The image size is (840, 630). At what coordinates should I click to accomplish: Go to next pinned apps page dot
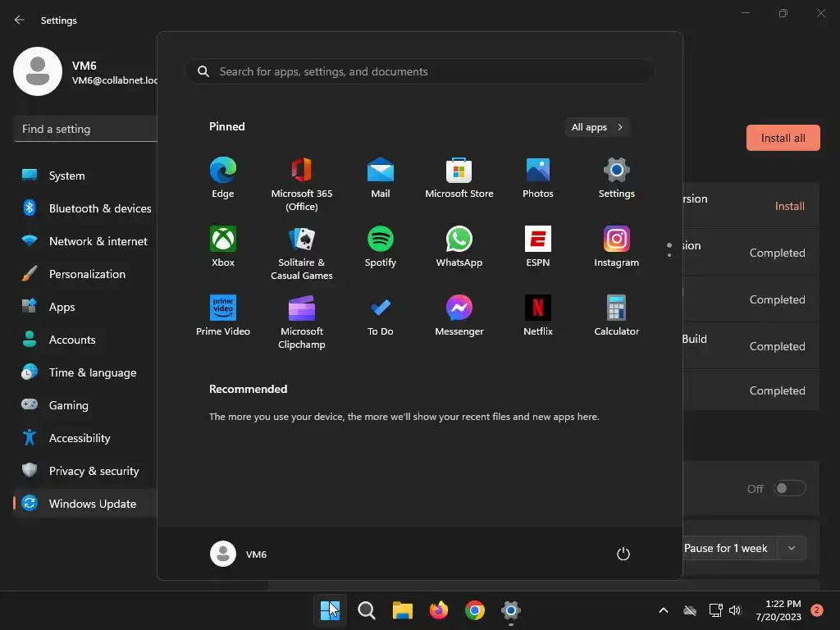coord(669,255)
